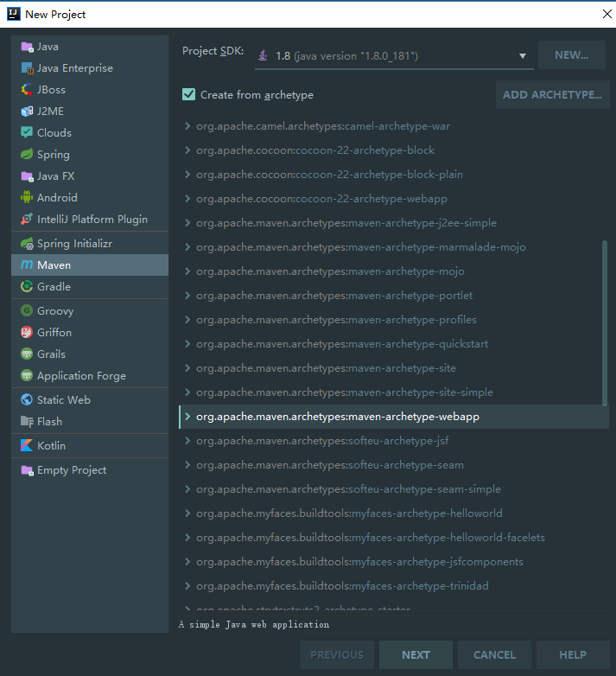
Task: Choose the Java FX folder icon
Action: pyautogui.click(x=27, y=175)
